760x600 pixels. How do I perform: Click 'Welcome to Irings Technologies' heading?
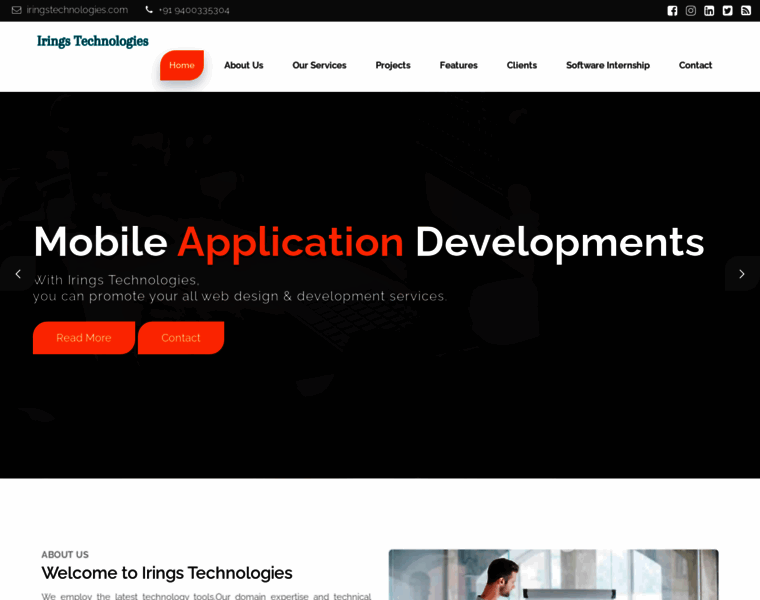pos(167,573)
